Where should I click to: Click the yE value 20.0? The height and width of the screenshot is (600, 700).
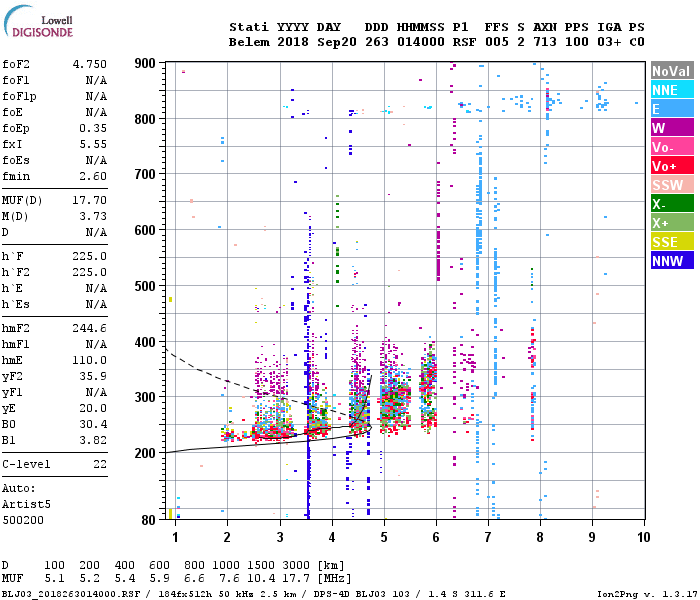click(x=93, y=408)
